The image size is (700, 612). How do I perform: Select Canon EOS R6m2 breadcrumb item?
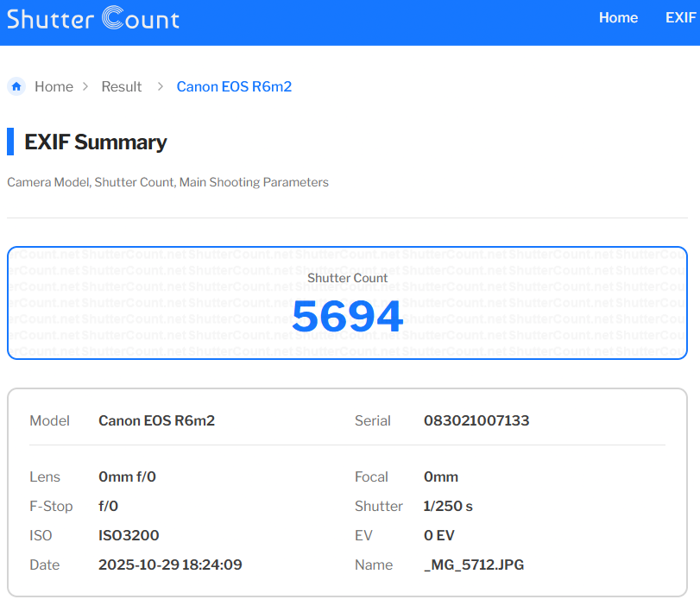point(234,86)
